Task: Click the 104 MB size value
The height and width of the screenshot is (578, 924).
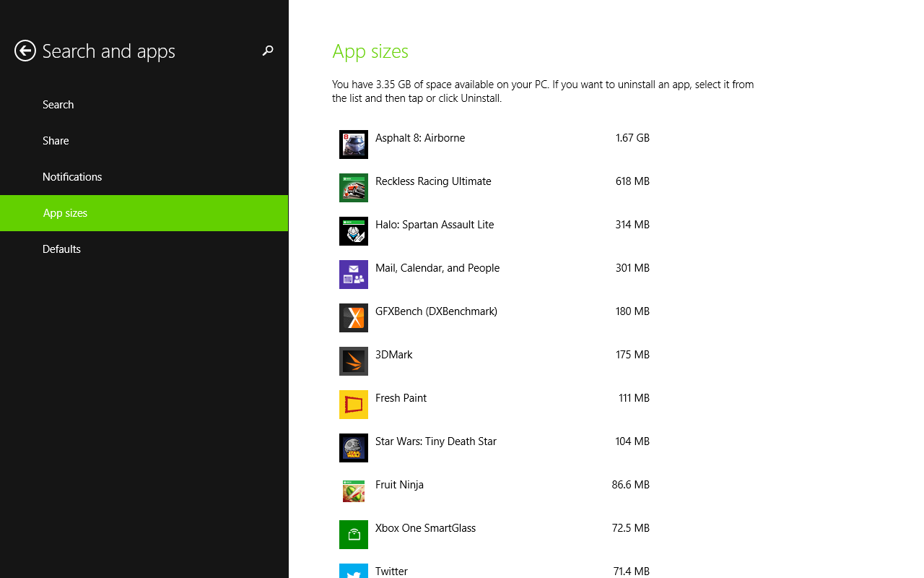Action: (632, 441)
